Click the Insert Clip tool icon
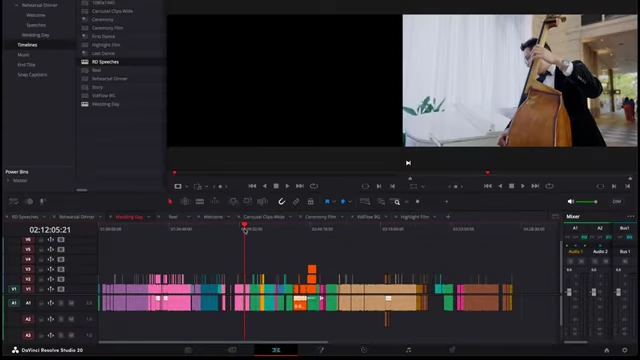This screenshot has width=640, height=360. point(233,201)
